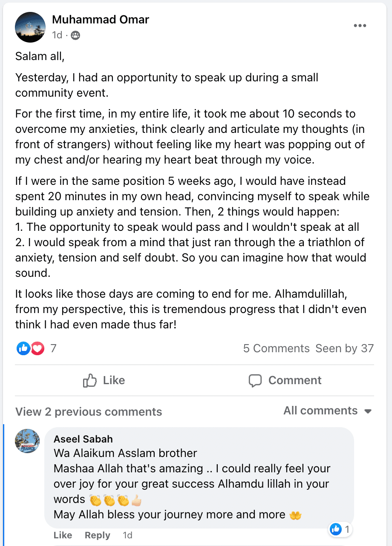Viewport: 392px width, 546px height.
Task: Click the blue thumbs-up reaction icon below post
Action: coord(23,348)
